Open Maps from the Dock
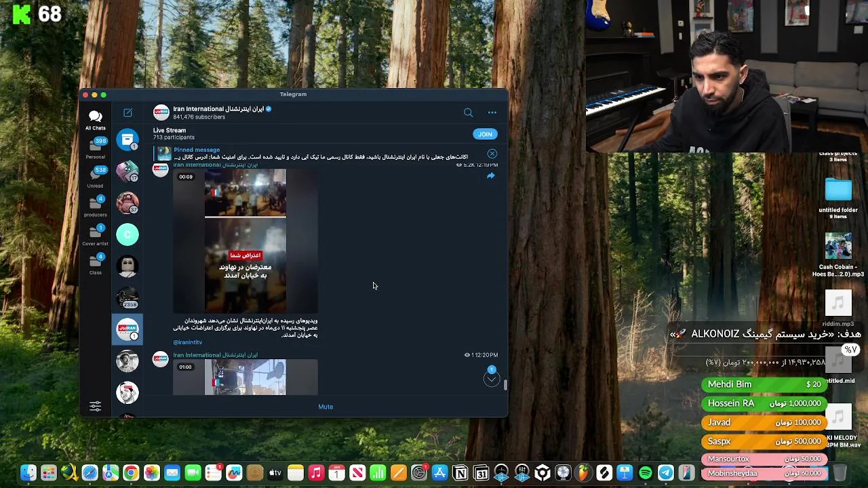868x488 pixels. click(111, 473)
